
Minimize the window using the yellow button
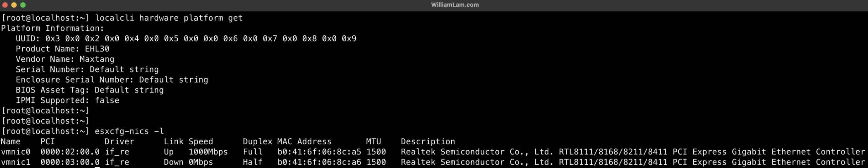click(x=14, y=5)
